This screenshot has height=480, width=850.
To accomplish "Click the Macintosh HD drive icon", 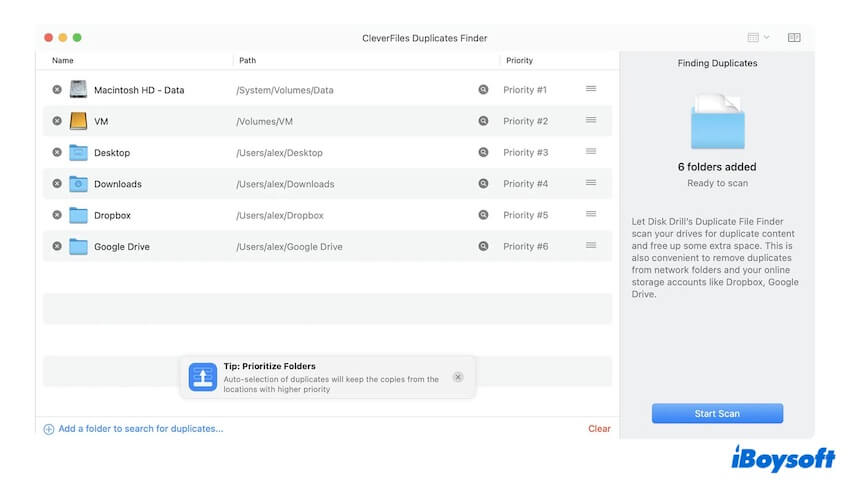I will [78, 89].
